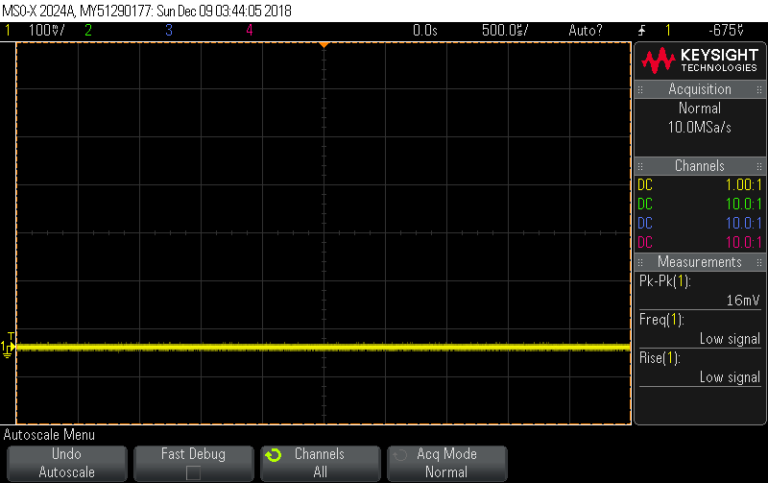Toggle the Fast Debug checkbox
768x483 pixels.
click(x=193, y=473)
